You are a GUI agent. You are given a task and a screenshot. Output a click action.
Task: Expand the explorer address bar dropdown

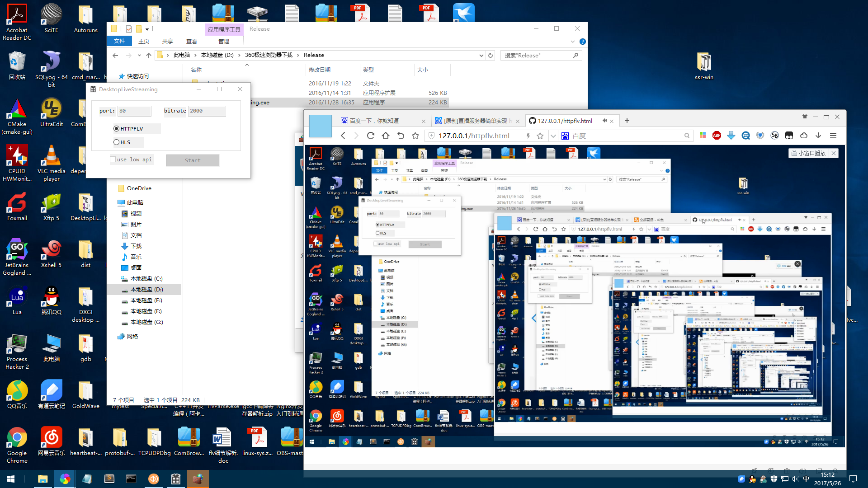(481, 55)
